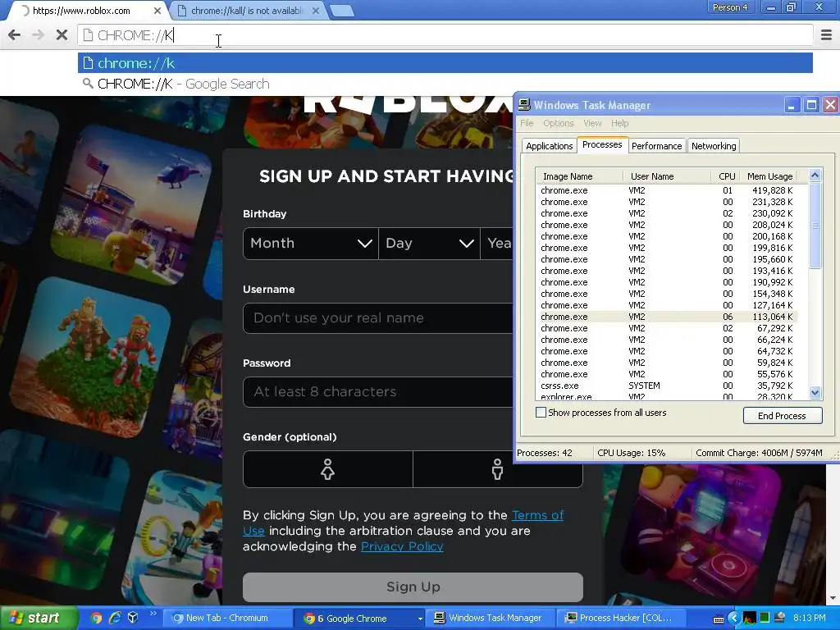This screenshot has height=630, width=840.
Task: Stop page loading with X button
Action: [62, 35]
